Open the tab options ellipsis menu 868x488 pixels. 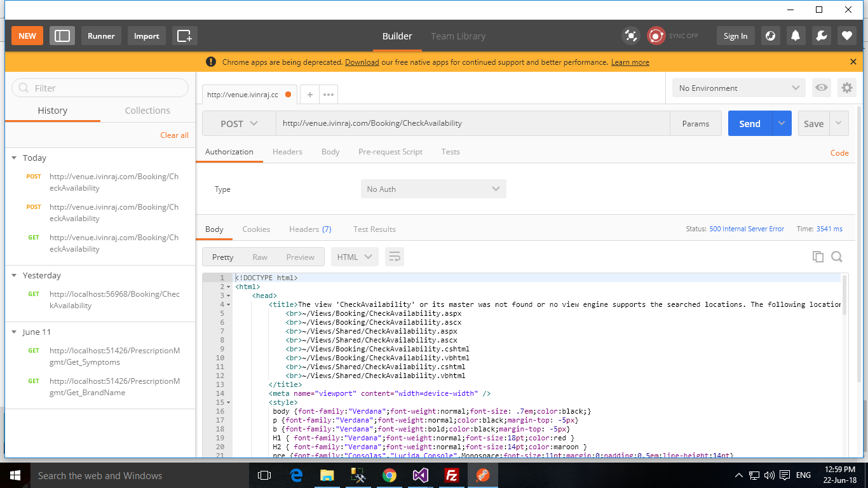(329, 95)
